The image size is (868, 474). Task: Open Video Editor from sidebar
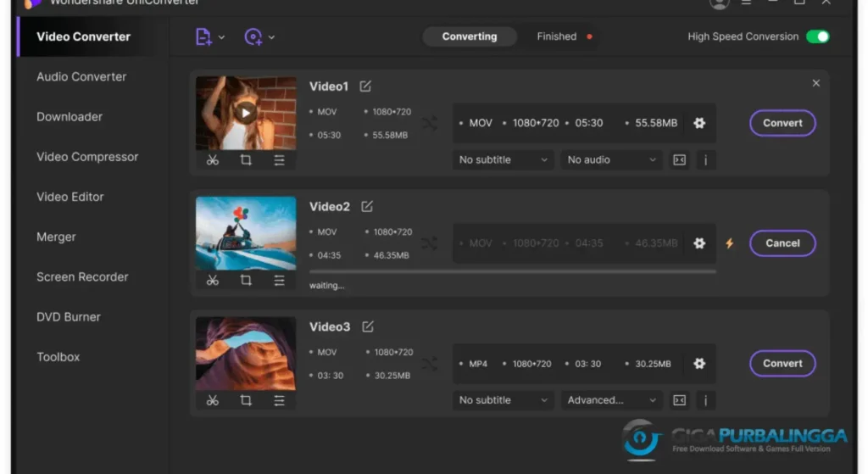[x=70, y=197]
